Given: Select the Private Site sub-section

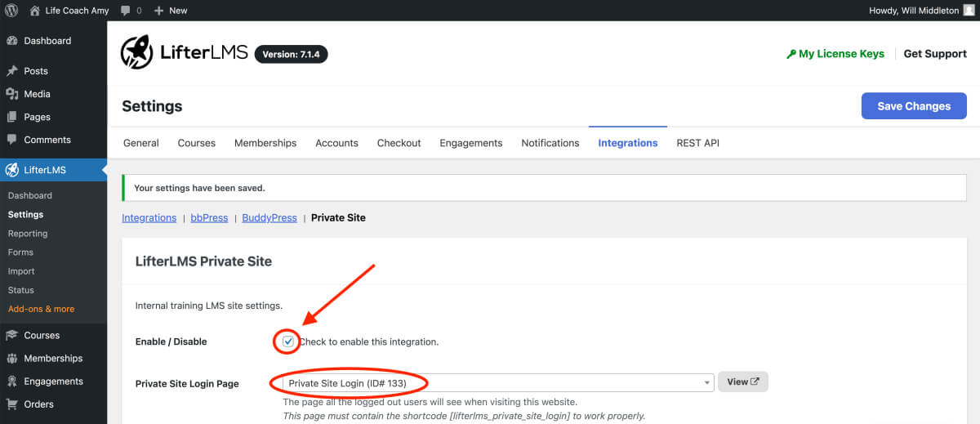Looking at the screenshot, I should tap(338, 218).
